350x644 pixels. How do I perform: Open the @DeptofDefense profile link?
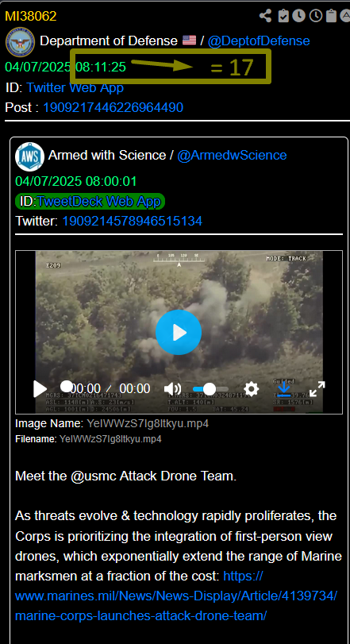click(259, 41)
